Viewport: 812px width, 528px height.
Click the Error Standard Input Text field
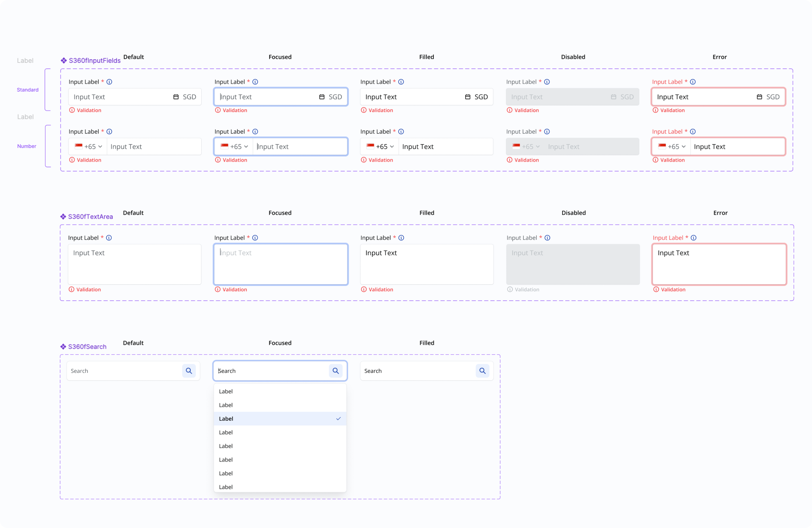click(x=718, y=97)
